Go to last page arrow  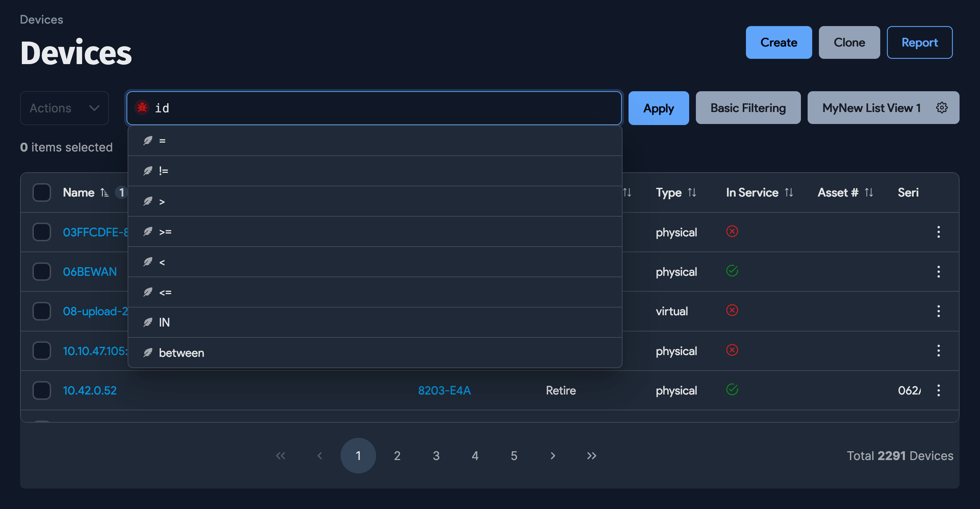pos(592,455)
